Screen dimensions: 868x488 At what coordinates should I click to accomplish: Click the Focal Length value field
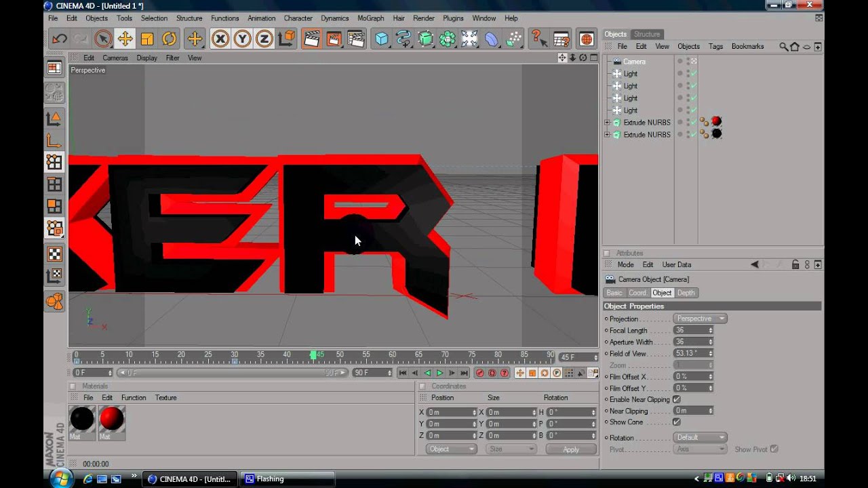click(x=693, y=331)
